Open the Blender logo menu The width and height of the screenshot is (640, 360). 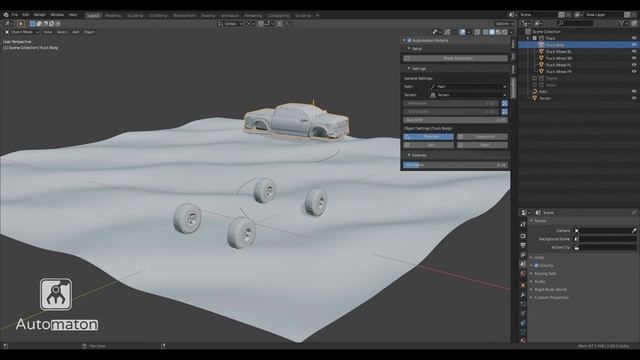pyautogui.click(x=6, y=15)
